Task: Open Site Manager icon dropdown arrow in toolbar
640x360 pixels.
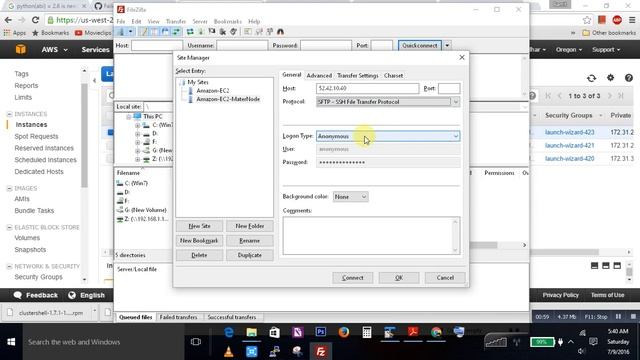Action: pos(130,32)
